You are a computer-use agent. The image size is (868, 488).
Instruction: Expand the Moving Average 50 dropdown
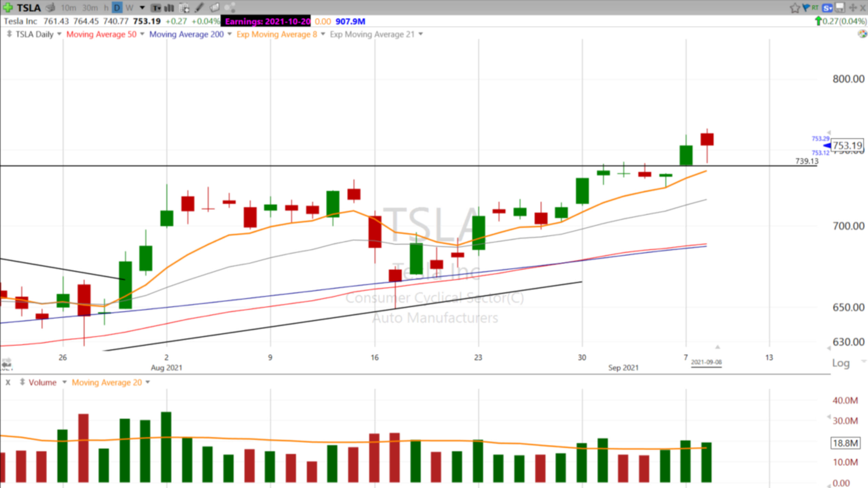[142, 34]
